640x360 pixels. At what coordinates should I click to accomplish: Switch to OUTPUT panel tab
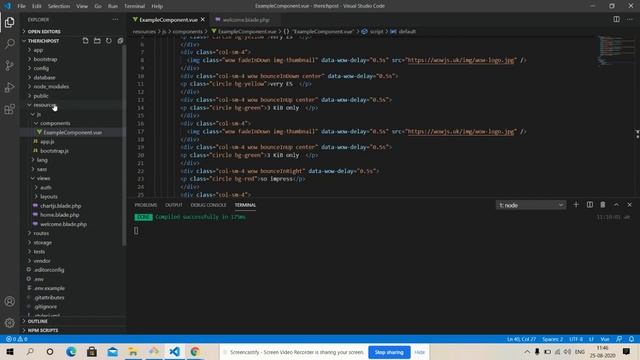pyautogui.click(x=174, y=205)
